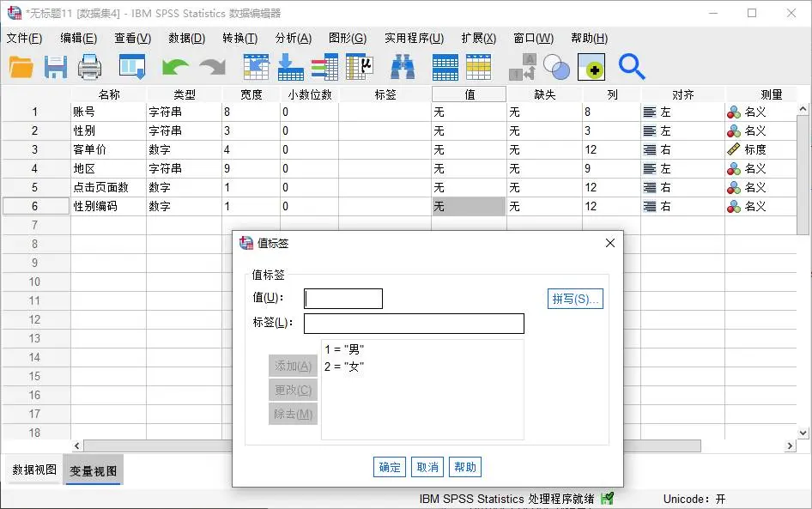Image resolution: width=812 pixels, height=509 pixels.
Task: Click the Save file floppy disk icon
Action: (56, 67)
